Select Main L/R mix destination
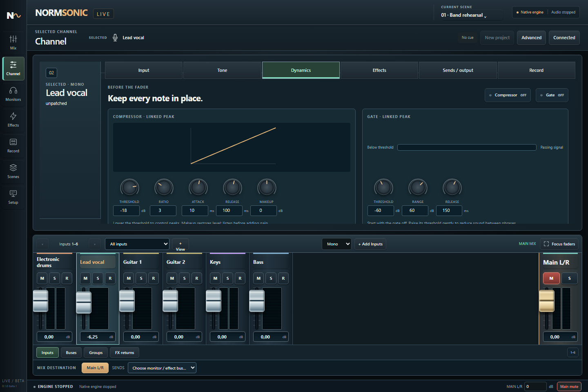 point(95,368)
